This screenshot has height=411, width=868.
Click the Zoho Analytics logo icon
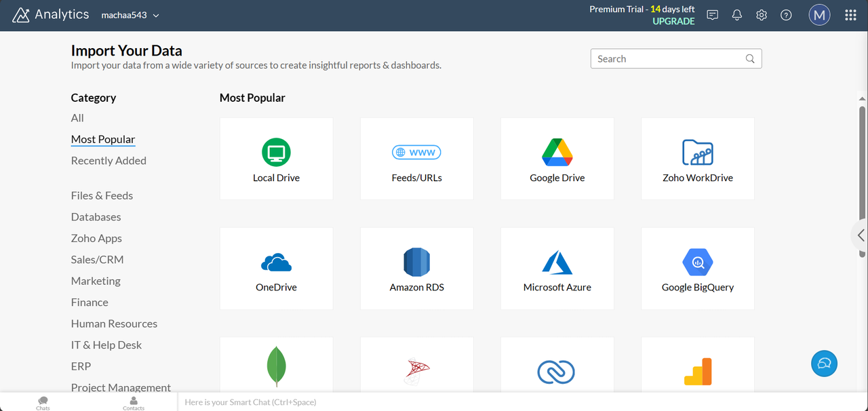coord(21,15)
